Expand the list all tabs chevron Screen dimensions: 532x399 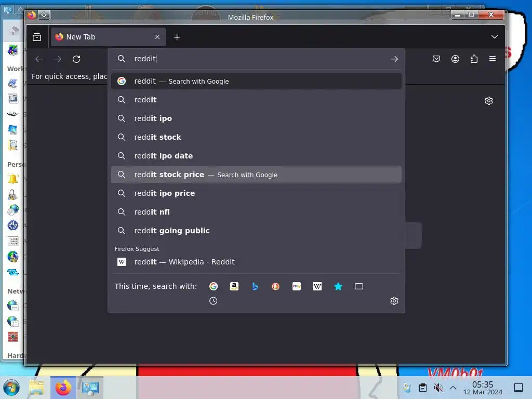pyautogui.click(x=495, y=37)
